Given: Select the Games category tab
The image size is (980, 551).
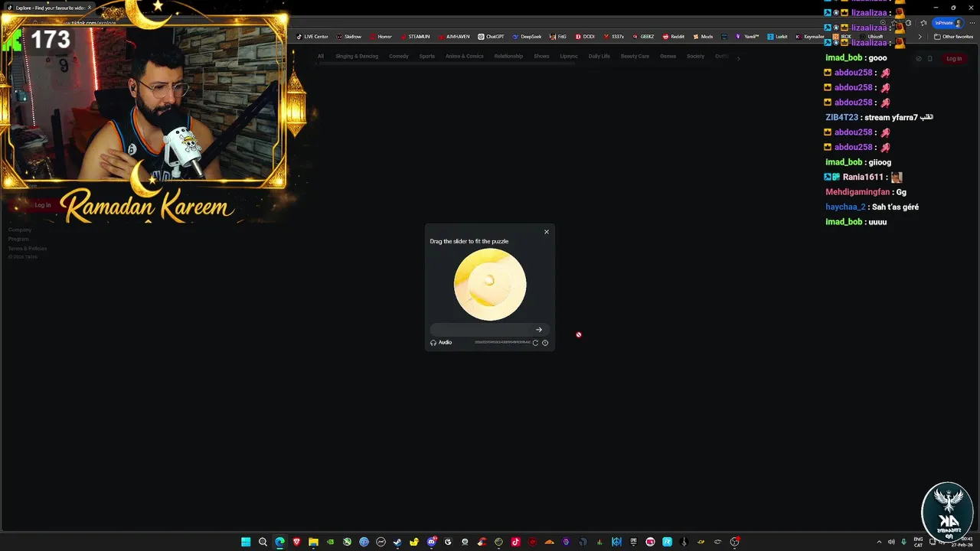Looking at the screenshot, I should click(x=668, y=56).
